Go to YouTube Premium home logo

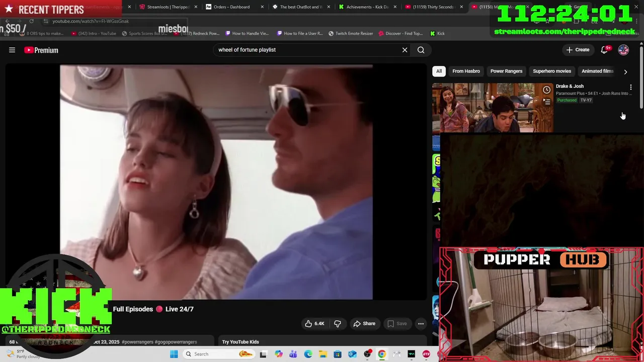[x=41, y=50]
